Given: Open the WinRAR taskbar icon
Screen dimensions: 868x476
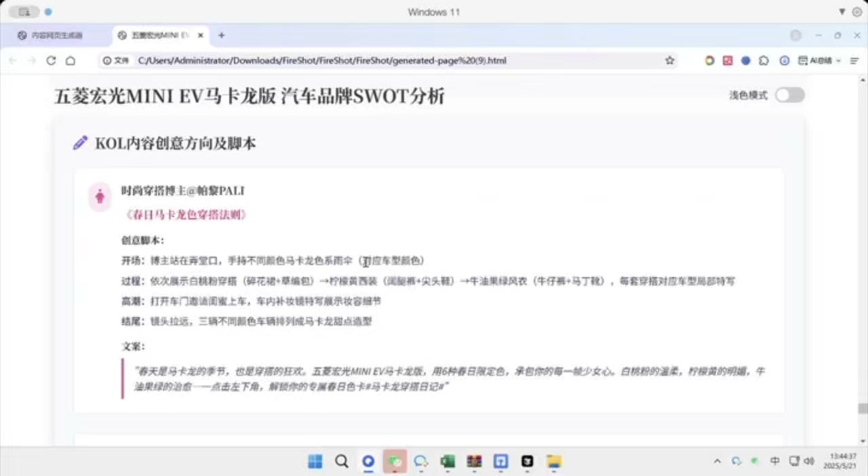Looking at the screenshot, I should [x=474, y=462].
